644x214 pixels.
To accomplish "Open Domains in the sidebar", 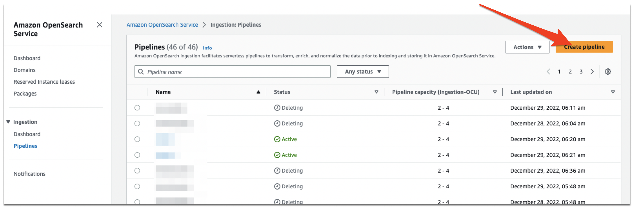I will tap(24, 70).
